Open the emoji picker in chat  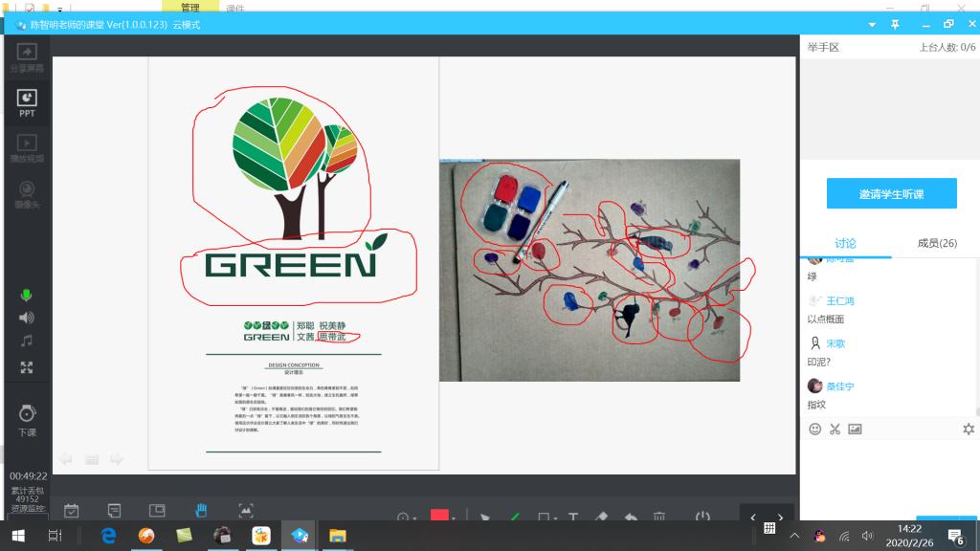[815, 430]
